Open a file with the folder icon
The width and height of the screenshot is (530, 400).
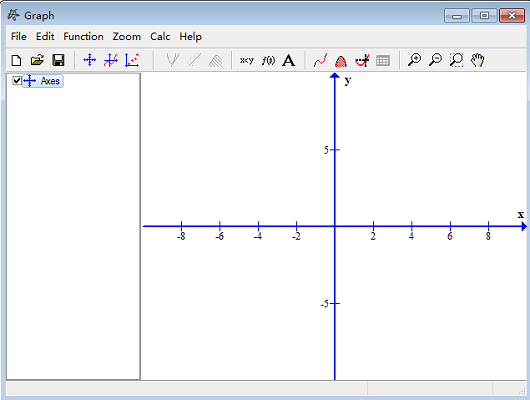pyautogui.click(x=37, y=61)
